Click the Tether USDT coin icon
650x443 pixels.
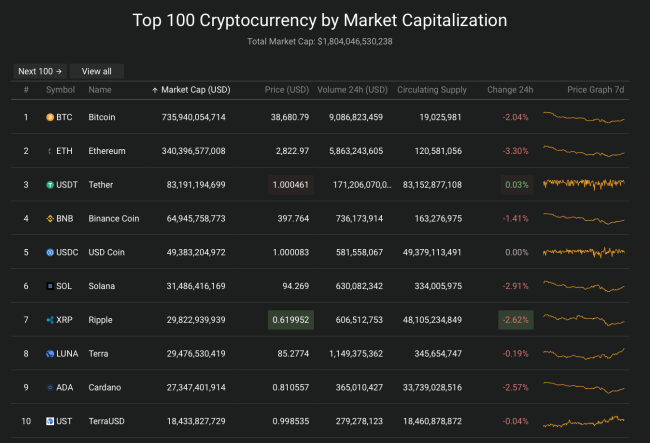[x=50, y=185]
